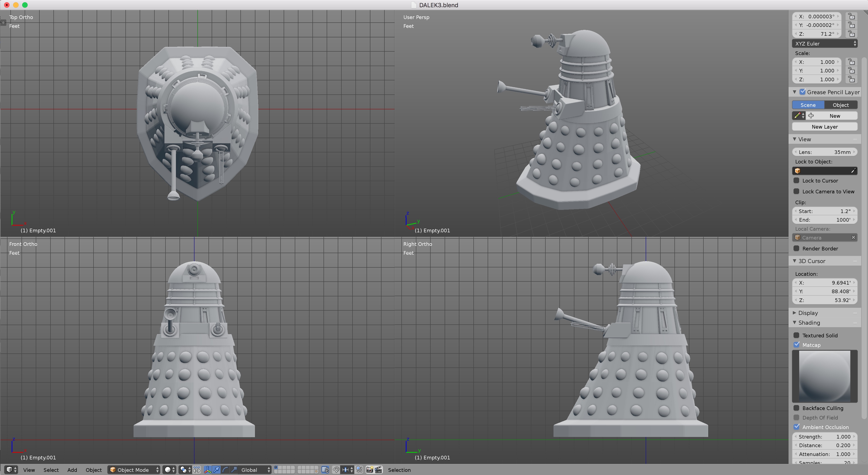Switch grease pencil source to Scene
The image size is (868, 475).
click(808, 105)
